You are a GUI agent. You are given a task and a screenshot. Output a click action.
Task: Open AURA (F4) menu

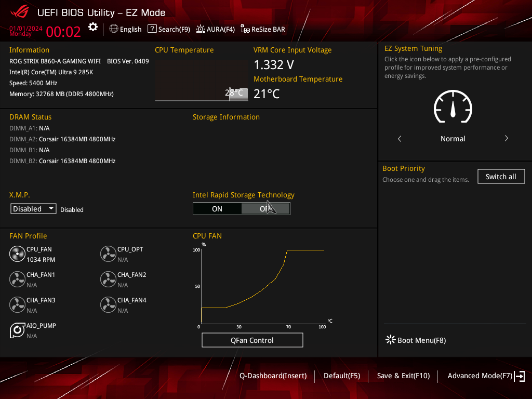[215, 30]
